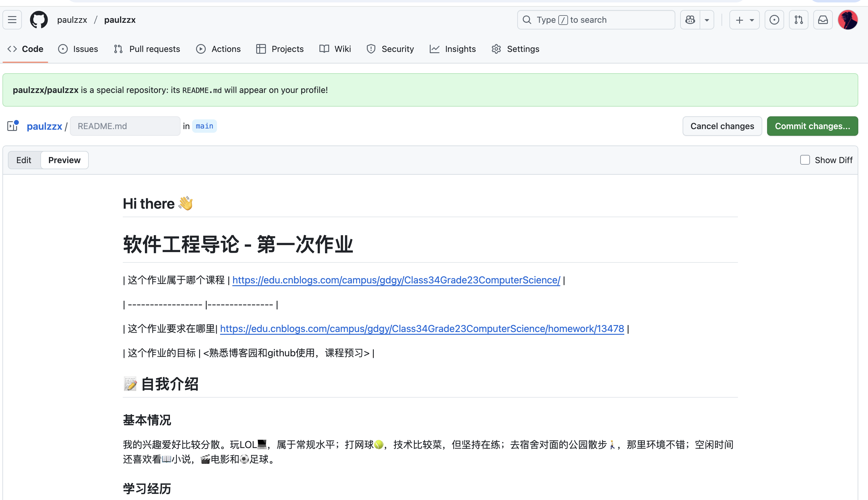Click the Cancel changes button

coord(722,126)
